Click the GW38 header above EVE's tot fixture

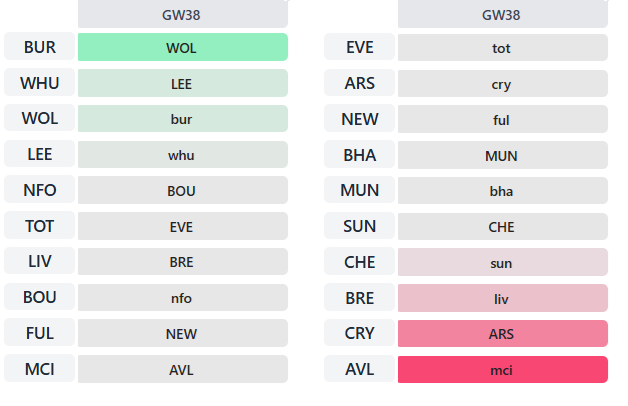tap(502, 15)
